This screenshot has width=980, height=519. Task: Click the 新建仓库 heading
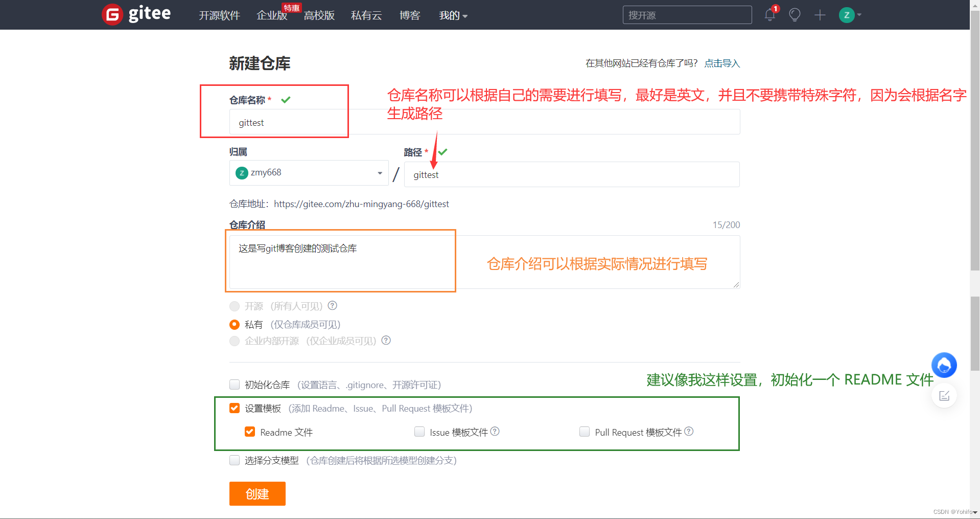(260, 63)
